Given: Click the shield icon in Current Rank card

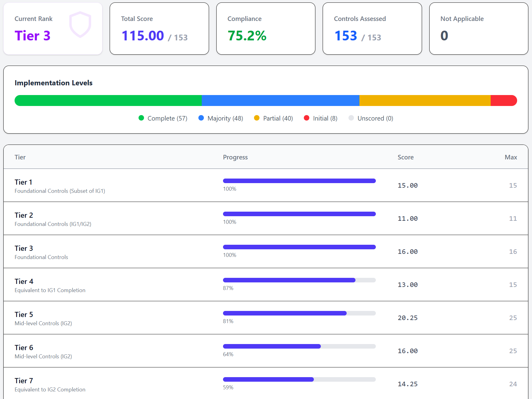Looking at the screenshot, I should (80, 24).
